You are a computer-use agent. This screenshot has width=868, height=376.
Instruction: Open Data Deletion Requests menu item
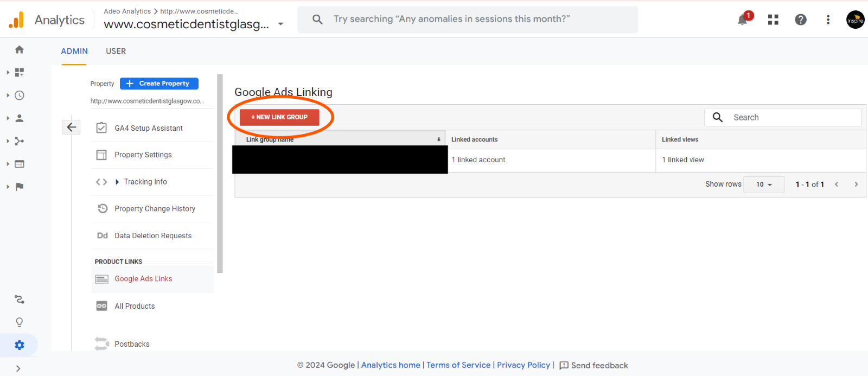click(x=152, y=235)
